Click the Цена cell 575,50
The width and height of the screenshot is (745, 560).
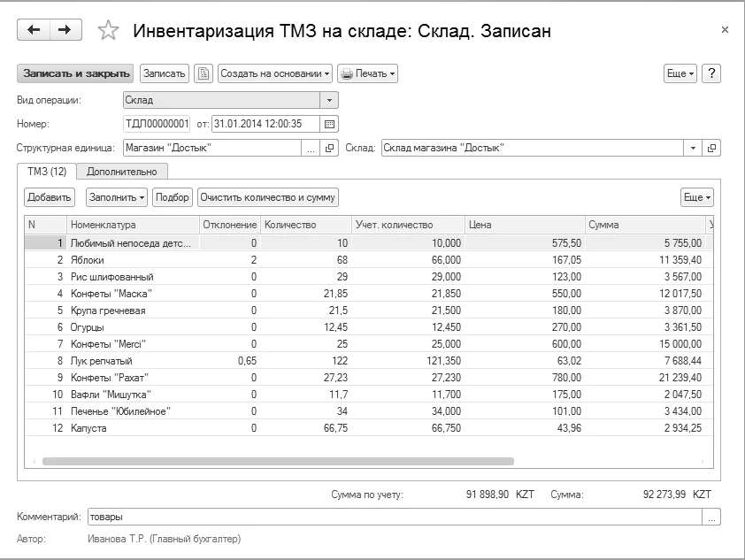[525, 243]
